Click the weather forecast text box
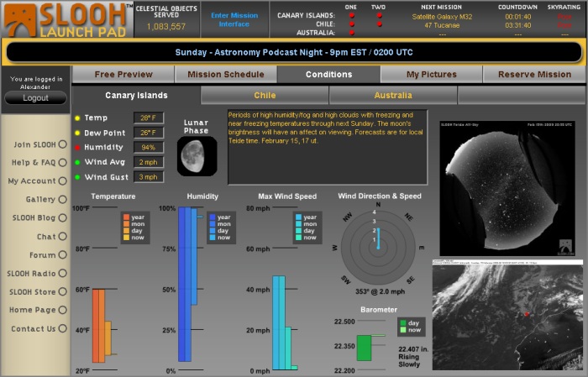Image resolution: width=588 pixels, height=377 pixels. [328, 147]
